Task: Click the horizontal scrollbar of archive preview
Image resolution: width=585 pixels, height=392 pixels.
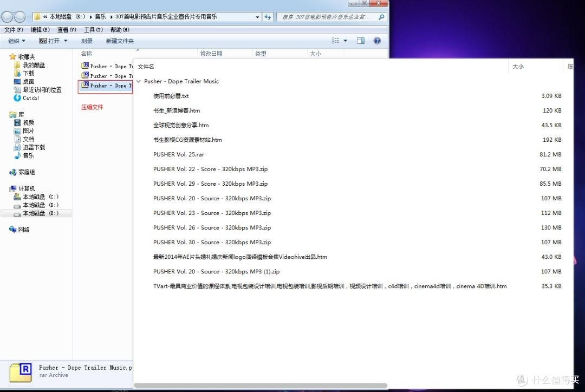Action: click(261, 386)
